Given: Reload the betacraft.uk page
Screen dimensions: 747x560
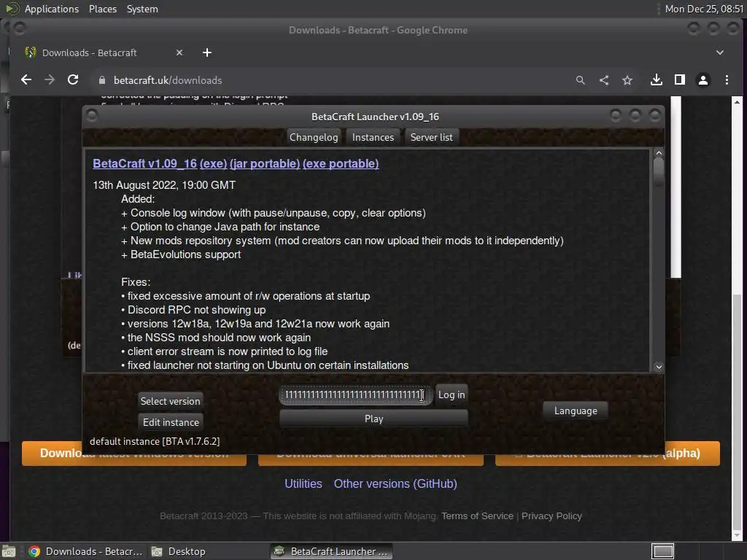Looking at the screenshot, I should point(73,80).
